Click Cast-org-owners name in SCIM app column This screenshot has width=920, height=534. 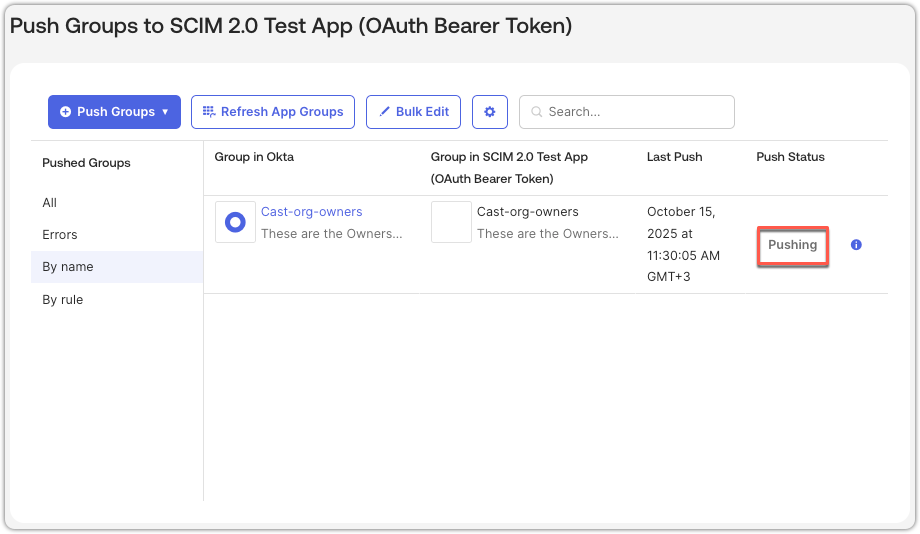click(527, 212)
